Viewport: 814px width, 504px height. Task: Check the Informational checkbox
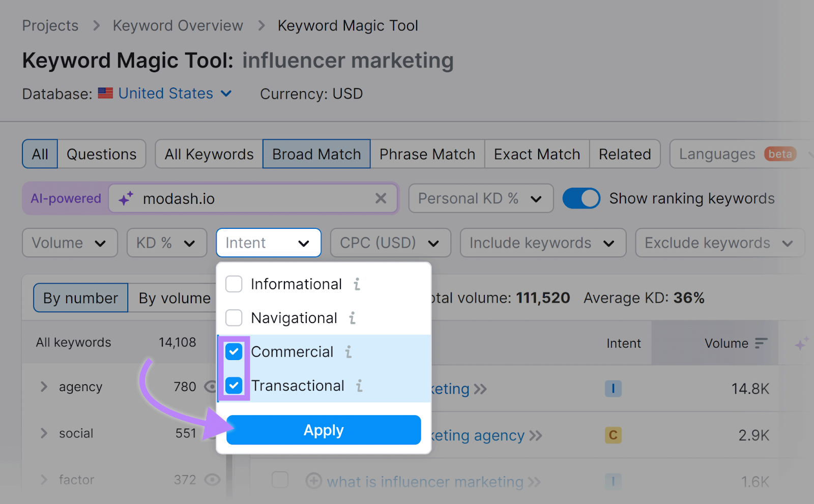pyautogui.click(x=234, y=284)
